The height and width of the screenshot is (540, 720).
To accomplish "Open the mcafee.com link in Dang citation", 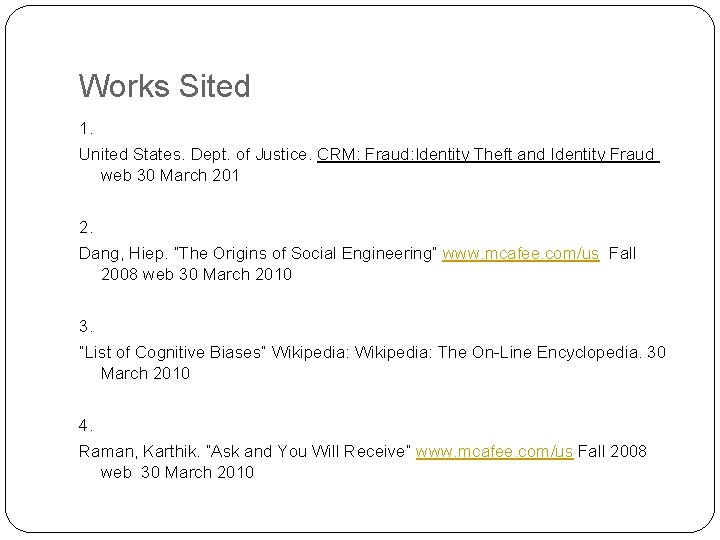I will click(520, 254).
